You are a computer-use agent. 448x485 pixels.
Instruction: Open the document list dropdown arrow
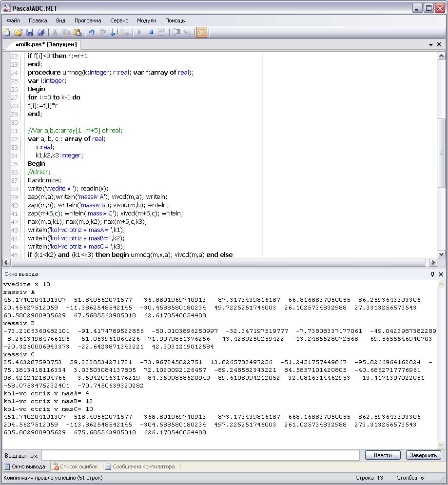tap(431, 44)
